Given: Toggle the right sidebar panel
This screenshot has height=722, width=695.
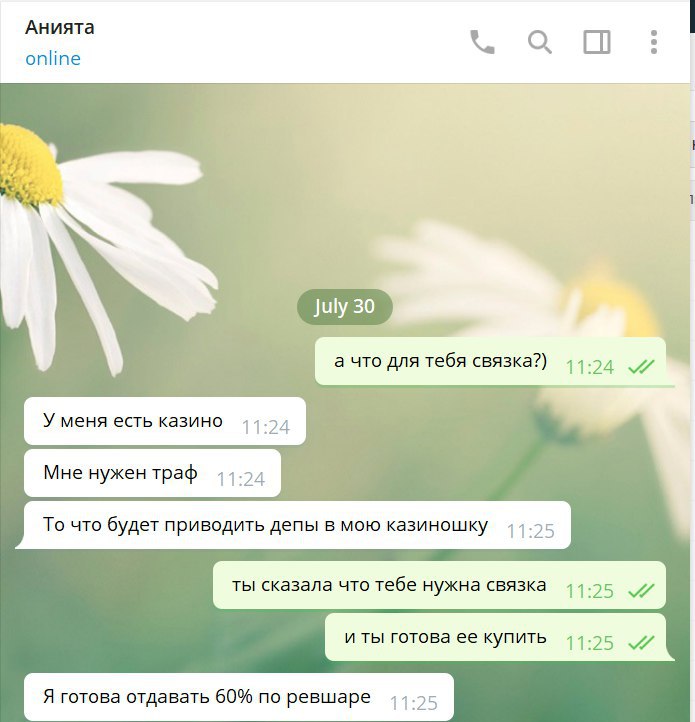Looking at the screenshot, I should pyautogui.click(x=597, y=42).
